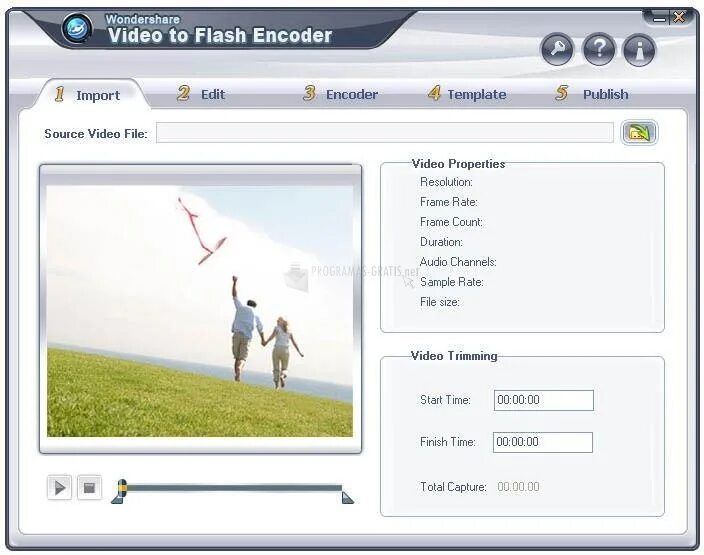
Task: Switch to the Publish tab
Action: point(591,94)
